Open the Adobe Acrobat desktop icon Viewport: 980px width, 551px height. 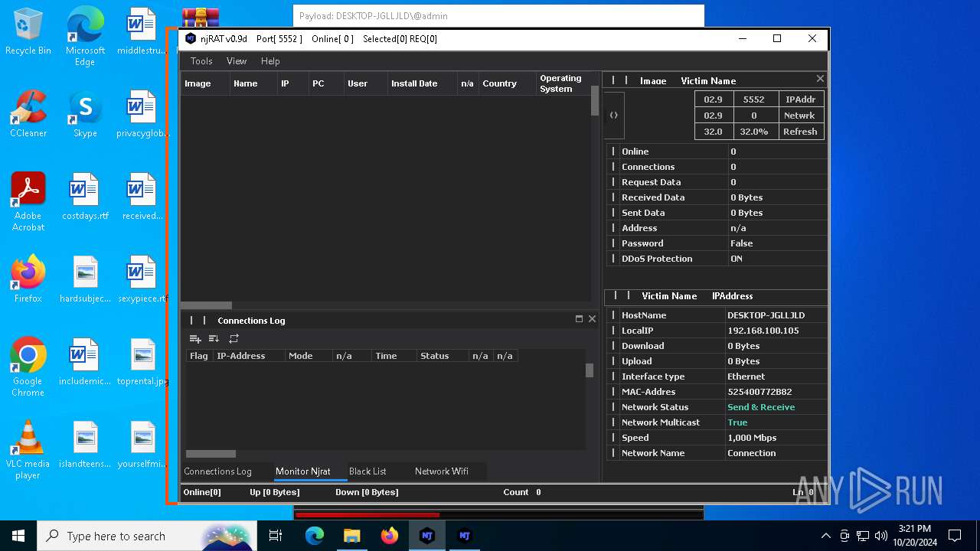[x=28, y=202]
